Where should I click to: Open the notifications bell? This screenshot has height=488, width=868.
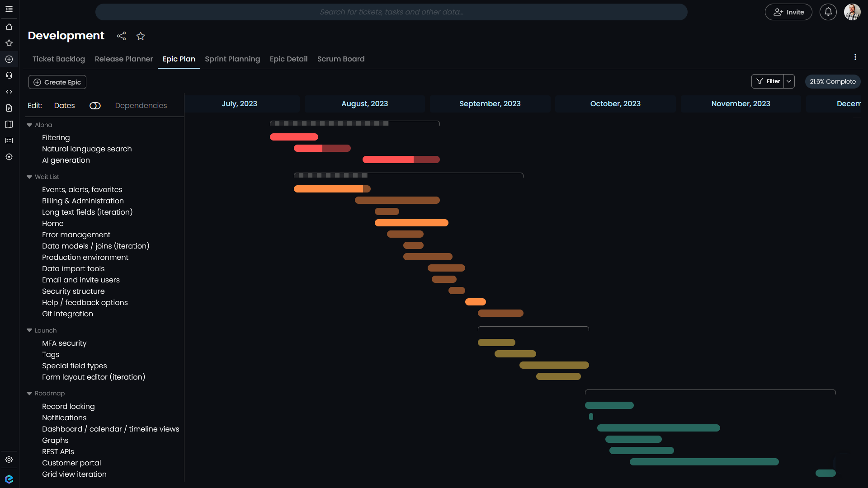click(x=828, y=12)
